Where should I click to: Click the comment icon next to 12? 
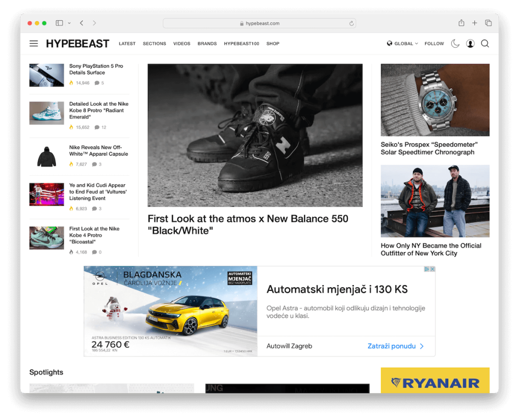[x=97, y=127]
